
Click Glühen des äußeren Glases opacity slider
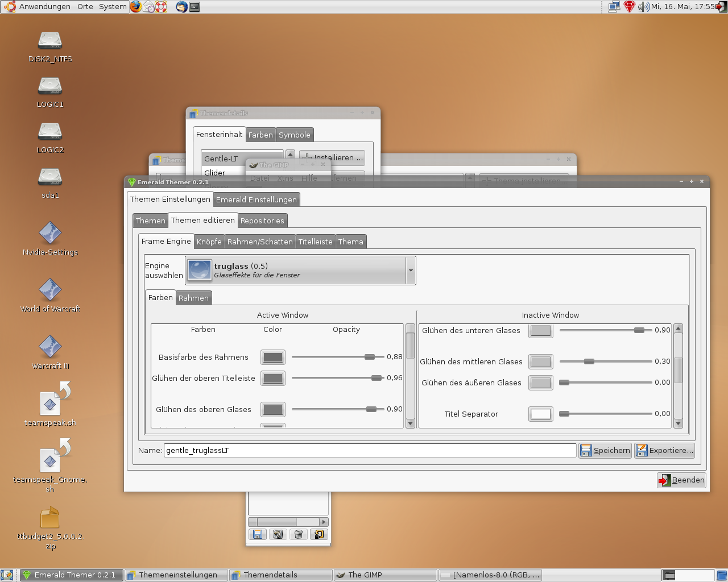pyautogui.click(x=606, y=383)
